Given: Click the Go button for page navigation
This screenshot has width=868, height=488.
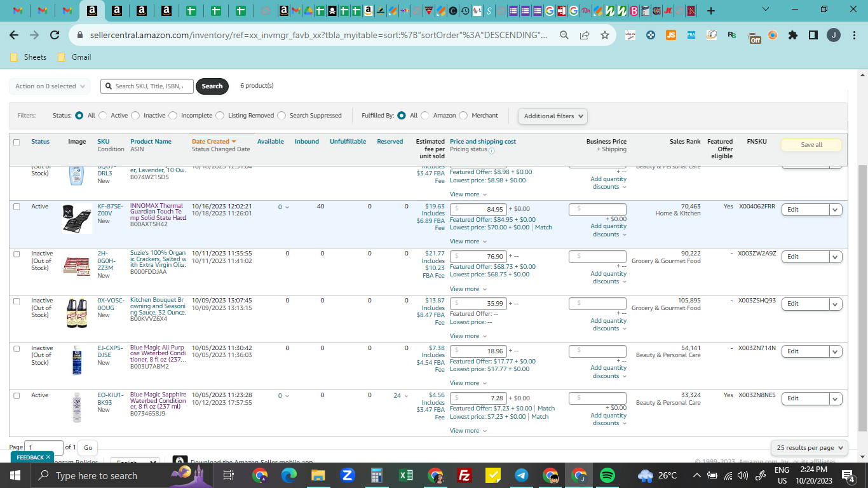Looking at the screenshot, I should 88,448.
